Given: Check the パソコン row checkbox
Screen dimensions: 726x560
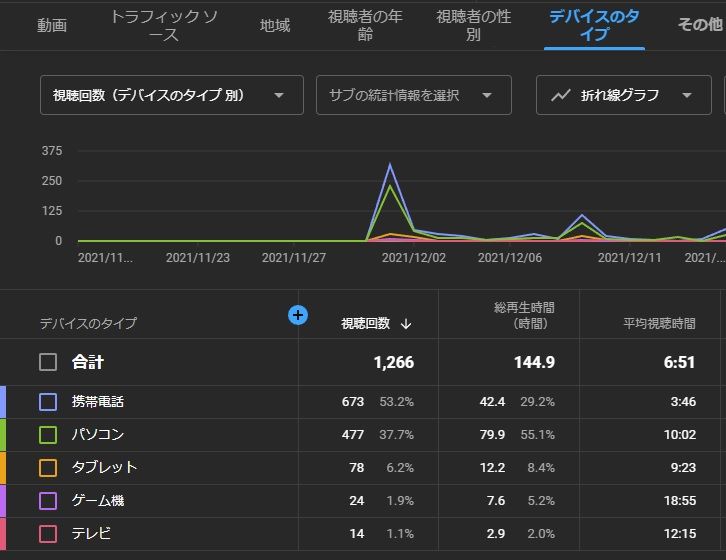Looking at the screenshot, I should tap(48, 435).
